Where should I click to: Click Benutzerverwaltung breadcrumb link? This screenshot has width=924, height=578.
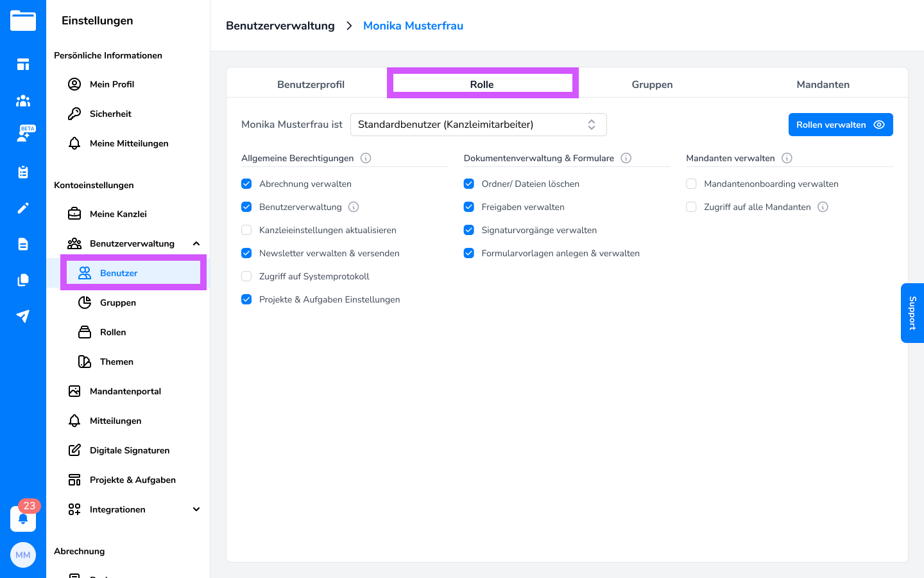[x=280, y=26]
